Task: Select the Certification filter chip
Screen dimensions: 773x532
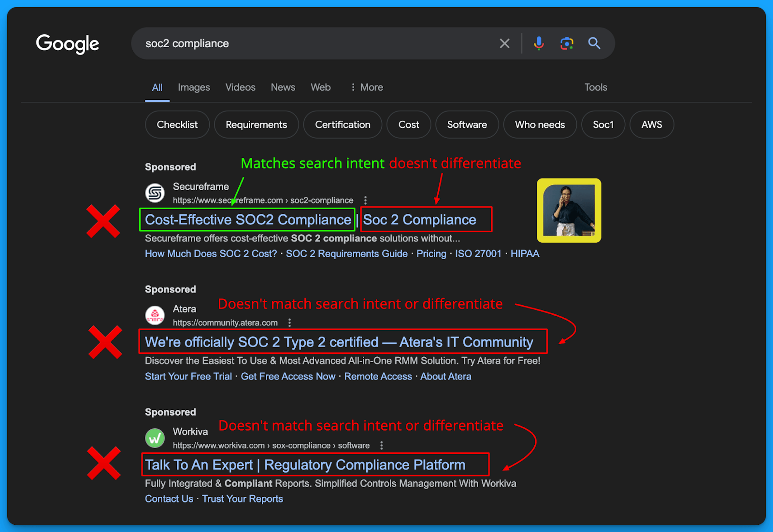Action: [343, 125]
